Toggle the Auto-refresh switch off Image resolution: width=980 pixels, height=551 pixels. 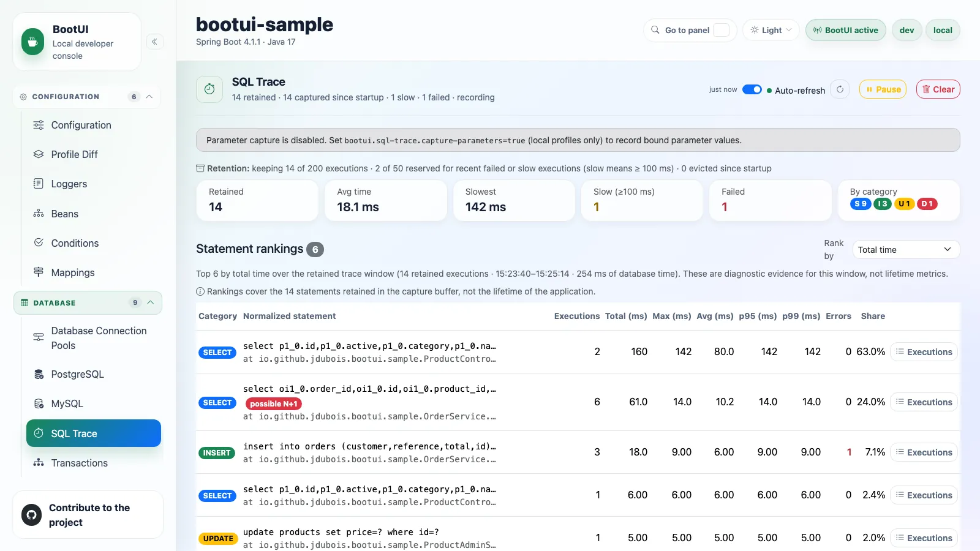pyautogui.click(x=752, y=89)
